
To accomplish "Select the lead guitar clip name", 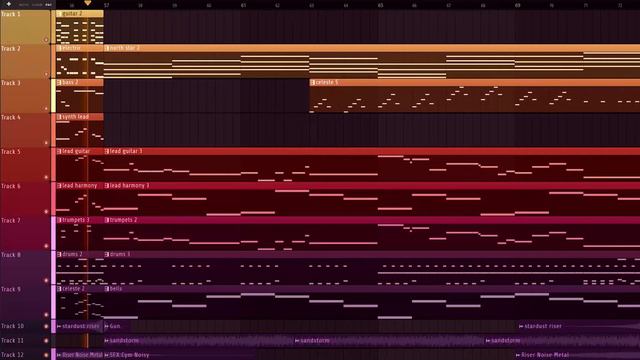I will pos(76,151).
